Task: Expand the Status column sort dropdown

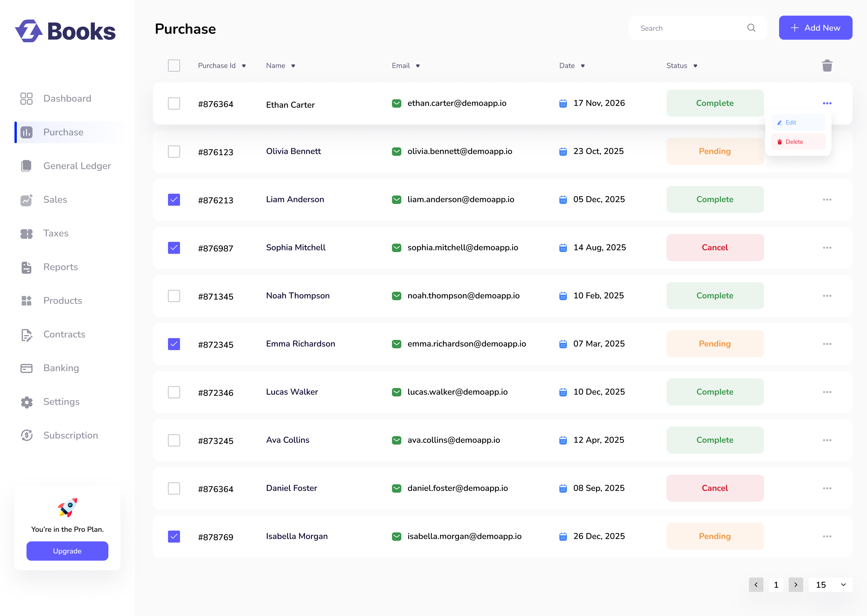Action: click(695, 66)
